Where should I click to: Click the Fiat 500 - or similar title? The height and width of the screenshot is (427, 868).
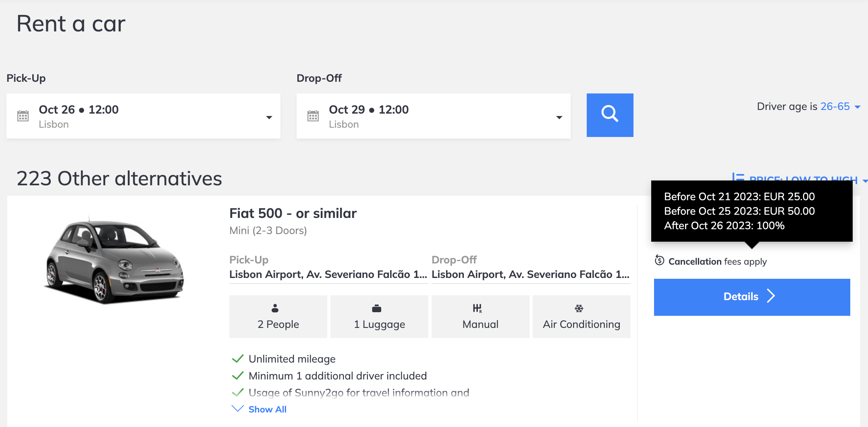pyautogui.click(x=293, y=213)
